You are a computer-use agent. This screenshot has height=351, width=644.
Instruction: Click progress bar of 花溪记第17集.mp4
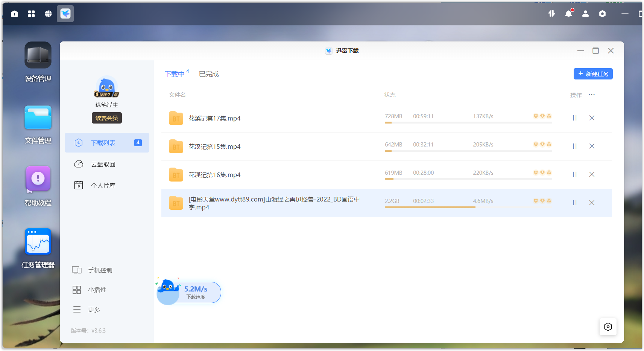tap(468, 122)
